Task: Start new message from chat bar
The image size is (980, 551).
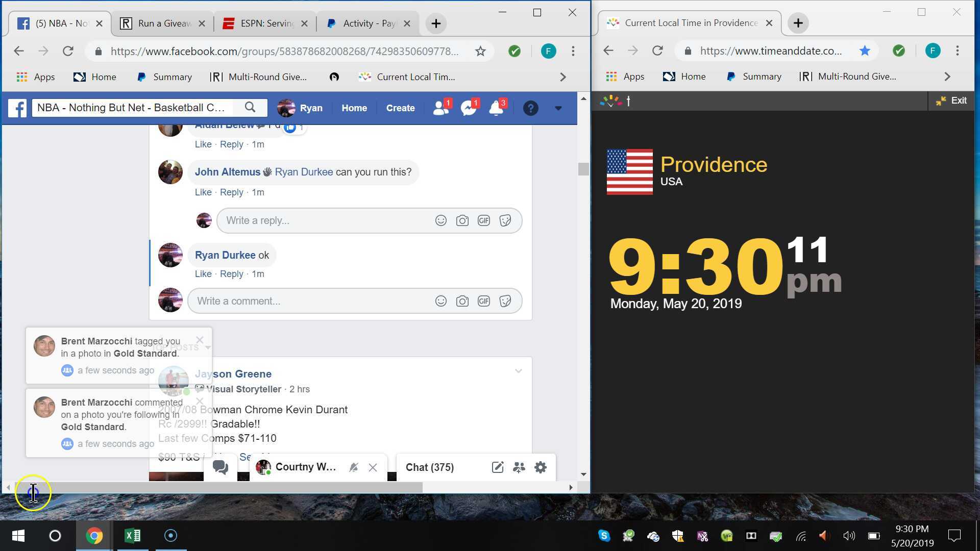Action: coord(497,467)
